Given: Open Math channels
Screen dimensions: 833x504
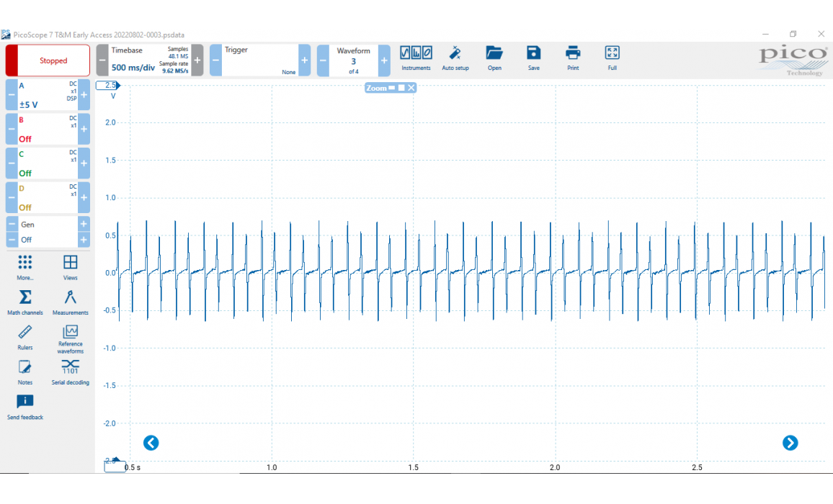Looking at the screenshot, I should click(x=25, y=302).
